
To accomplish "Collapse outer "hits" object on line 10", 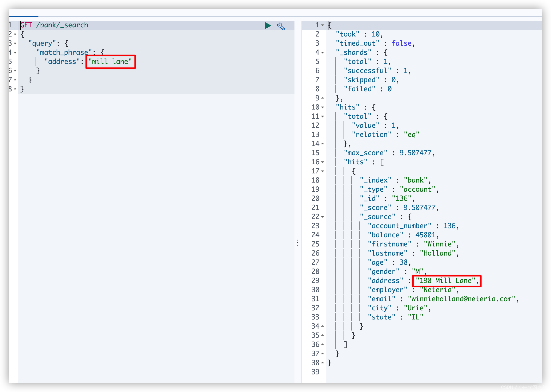I will coord(323,107).
